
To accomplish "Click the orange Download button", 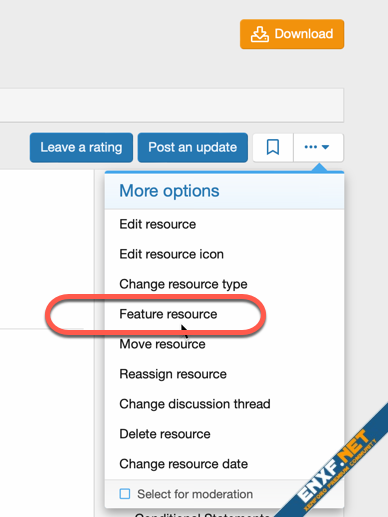I will click(292, 34).
